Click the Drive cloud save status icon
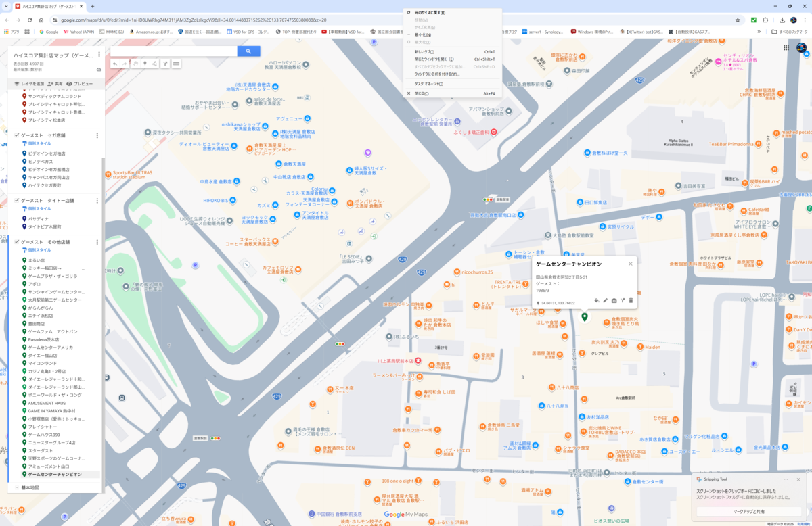The width and height of the screenshot is (812, 526). (x=99, y=69)
